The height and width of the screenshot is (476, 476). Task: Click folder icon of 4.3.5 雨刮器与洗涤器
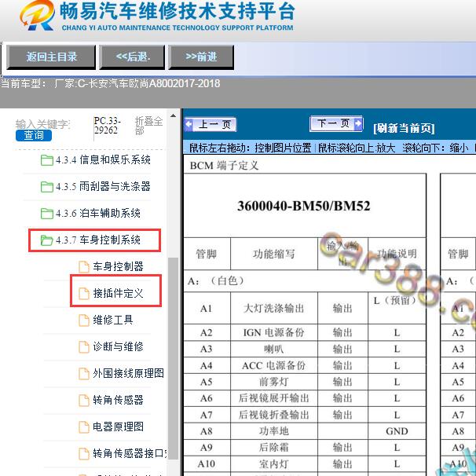47,186
